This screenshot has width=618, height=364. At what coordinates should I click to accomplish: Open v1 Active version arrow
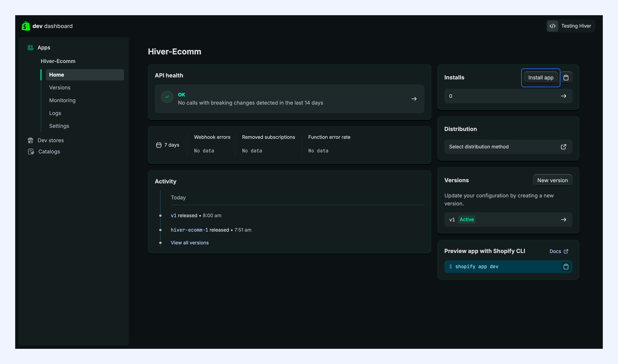coord(564,220)
